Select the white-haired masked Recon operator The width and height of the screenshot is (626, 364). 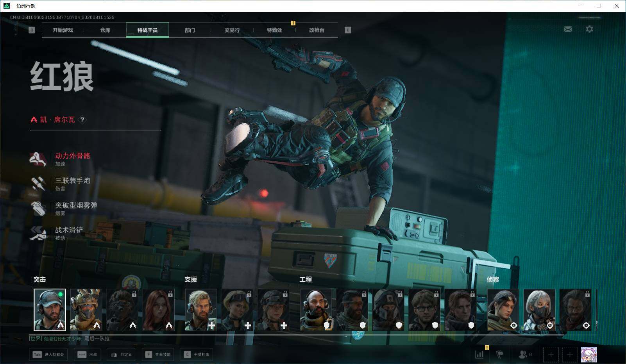[x=539, y=310]
